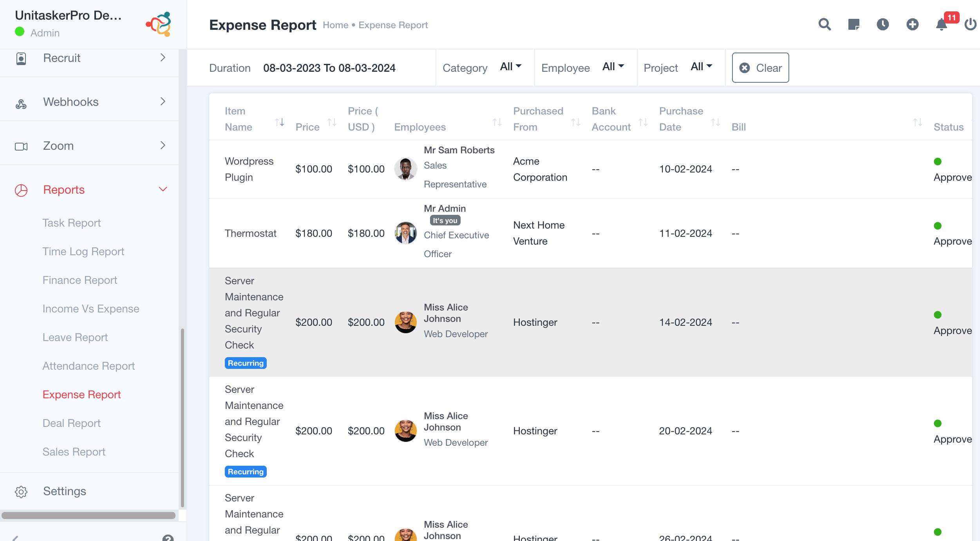Click the Wordpress Plugin item name
This screenshot has height=541, width=980.
249,169
